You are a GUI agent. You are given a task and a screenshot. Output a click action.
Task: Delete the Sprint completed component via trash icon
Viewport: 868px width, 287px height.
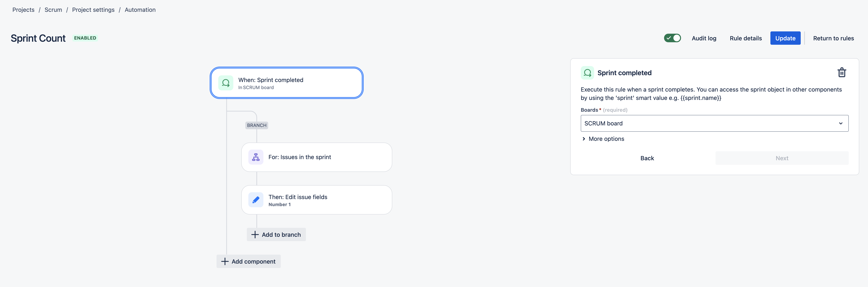pyautogui.click(x=841, y=72)
